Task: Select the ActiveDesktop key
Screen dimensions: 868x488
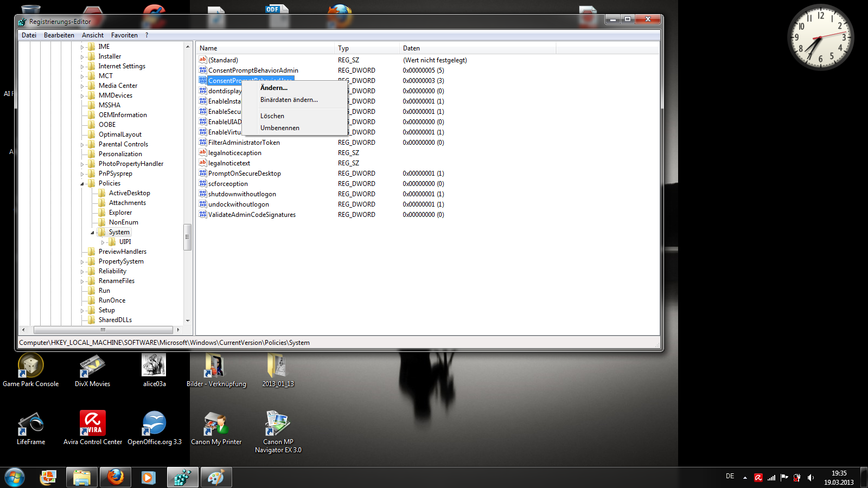Action: pyautogui.click(x=129, y=193)
